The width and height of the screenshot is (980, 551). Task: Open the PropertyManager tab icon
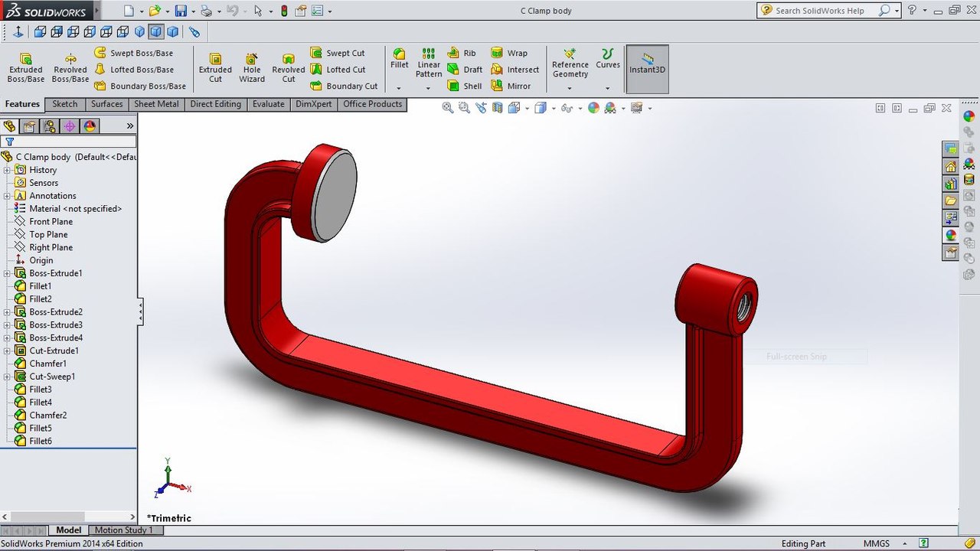tap(29, 126)
